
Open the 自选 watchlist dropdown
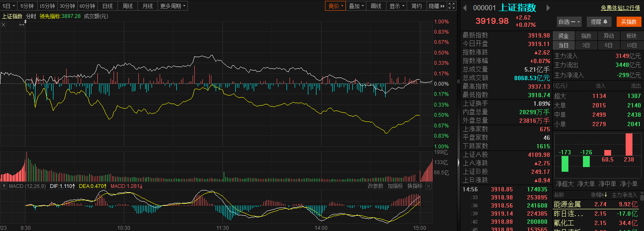click(569, 22)
